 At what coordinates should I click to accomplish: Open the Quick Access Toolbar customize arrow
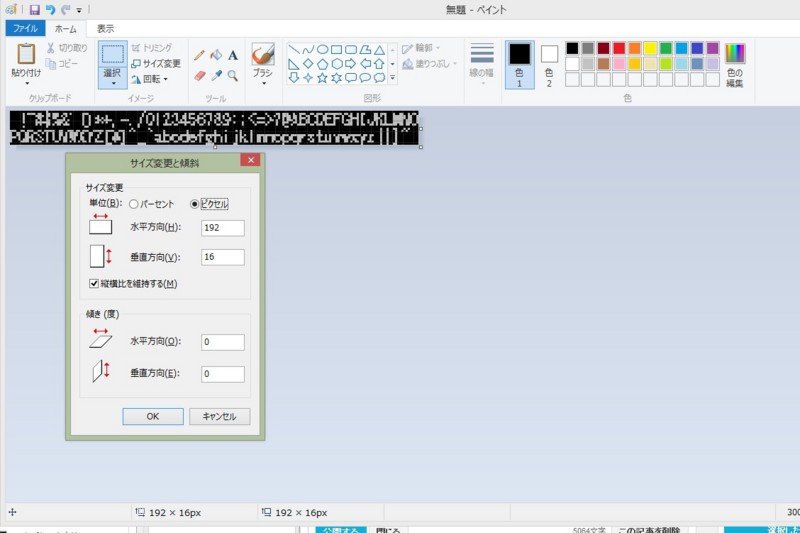tap(79, 10)
